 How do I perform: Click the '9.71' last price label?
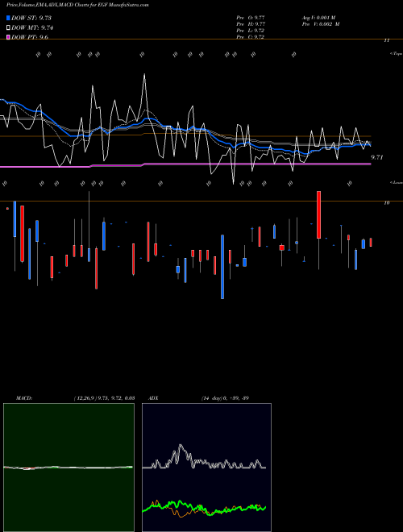[377, 157]
